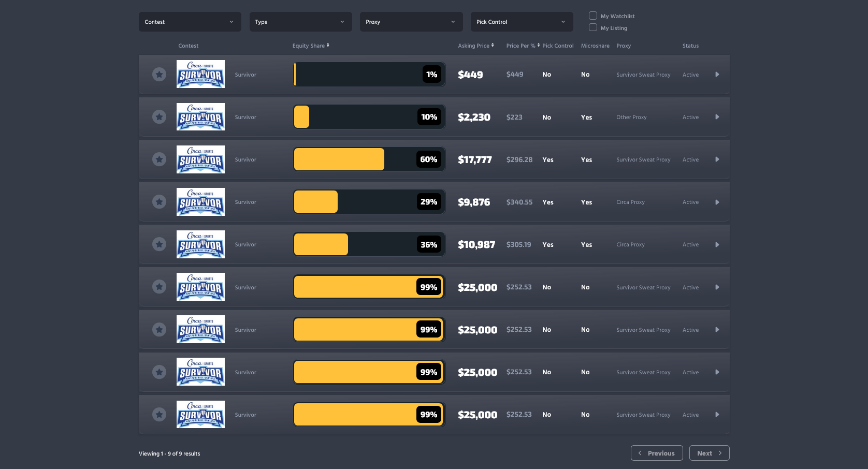Open the Proxy filter dropdown

pyautogui.click(x=411, y=22)
